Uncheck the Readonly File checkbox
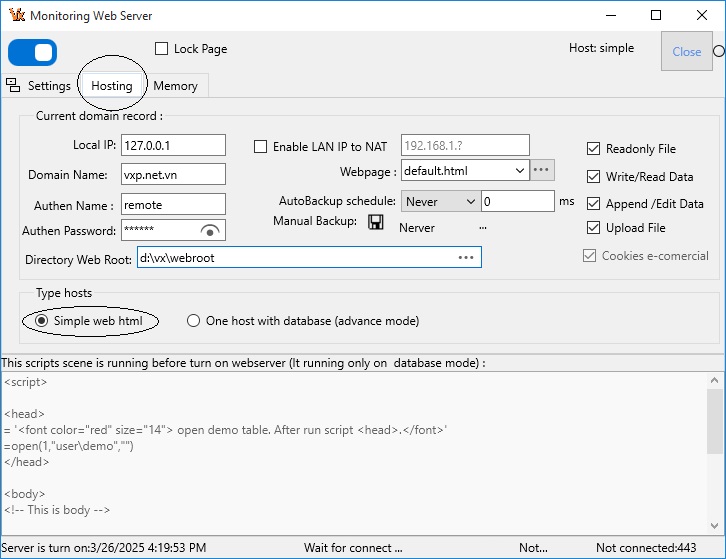This screenshot has height=559, width=726. coord(593,149)
